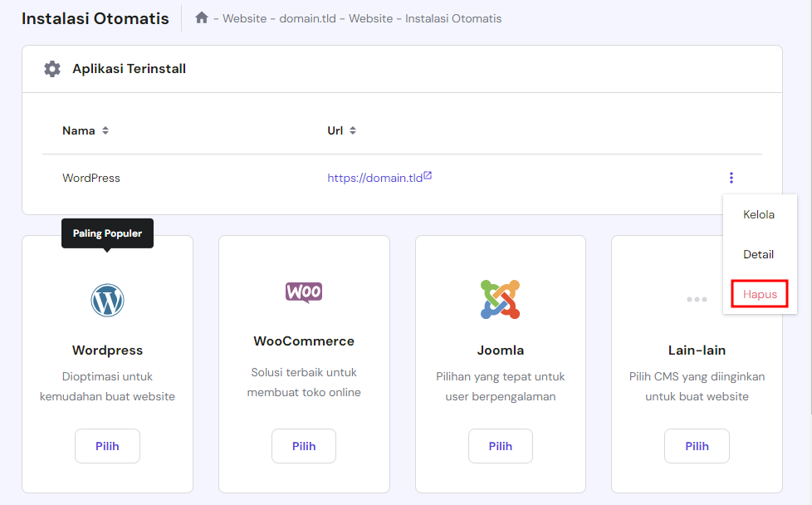
Task: Open the Aplikasi Terinstall settings gear icon
Action: tap(52, 69)
